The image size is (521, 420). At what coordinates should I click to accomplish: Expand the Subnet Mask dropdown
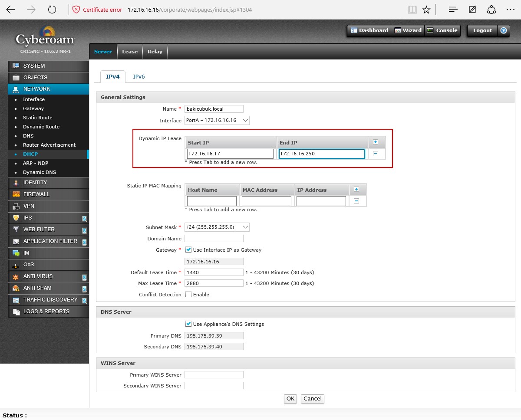click(217, 227)
